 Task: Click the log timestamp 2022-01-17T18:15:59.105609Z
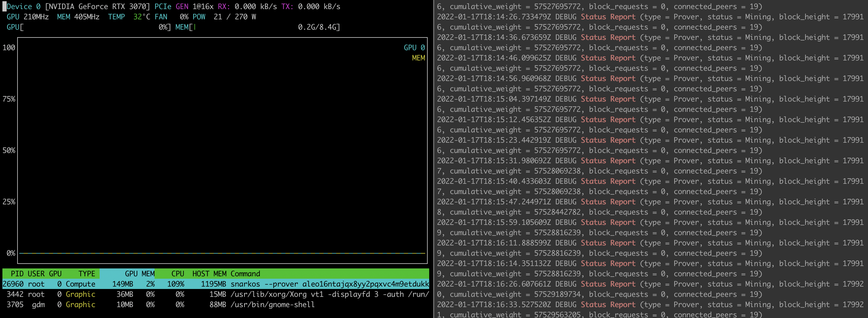click(x=494, y=222)
